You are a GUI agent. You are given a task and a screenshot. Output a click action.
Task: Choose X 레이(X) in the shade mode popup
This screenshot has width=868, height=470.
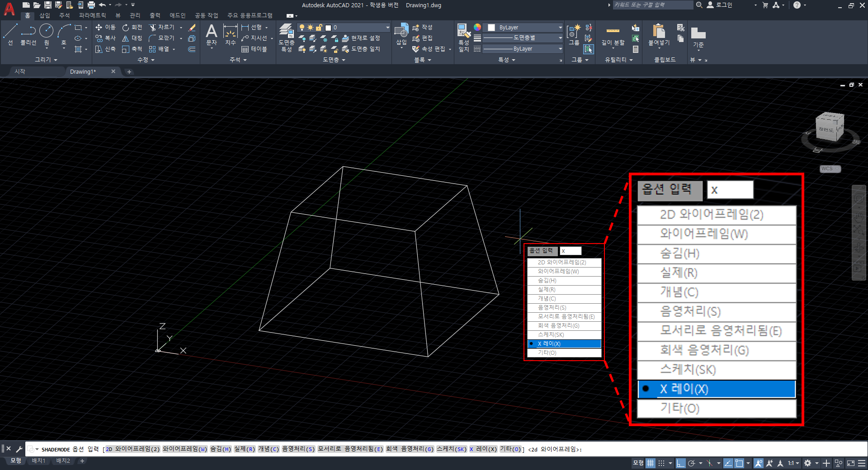pyautogui.click(x=564, y=344)
